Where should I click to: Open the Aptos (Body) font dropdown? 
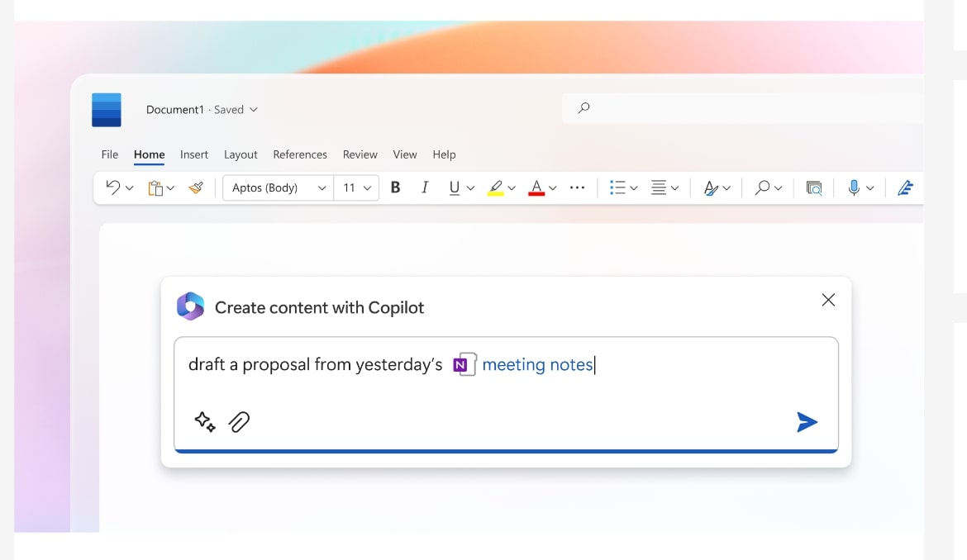tap(279, 187)
